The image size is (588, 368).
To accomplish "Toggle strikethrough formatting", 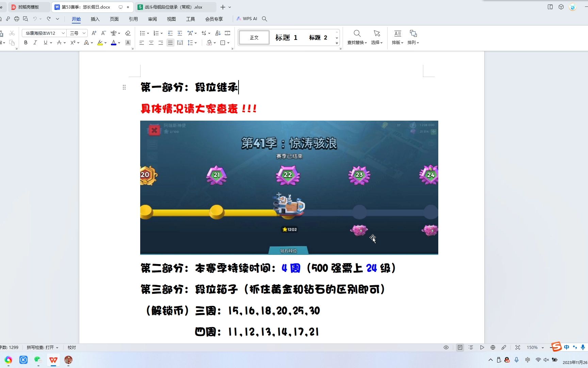I will [x=59, y=43].
